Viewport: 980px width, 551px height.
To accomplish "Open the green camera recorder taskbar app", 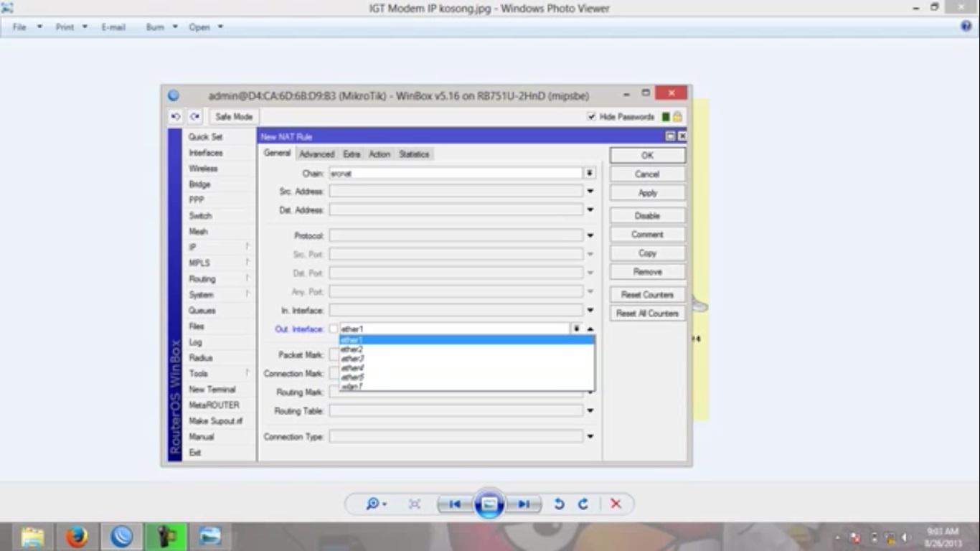I will [x=166, y=537].
